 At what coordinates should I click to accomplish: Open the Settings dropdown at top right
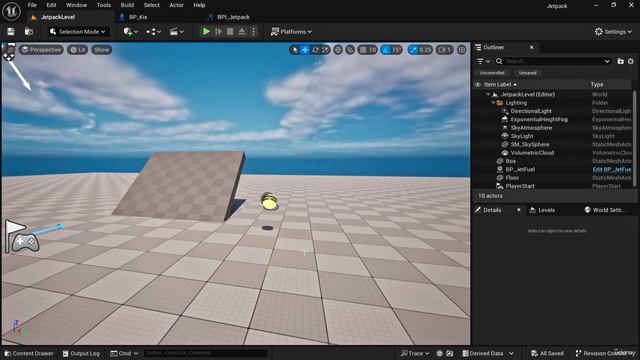(x=613, y=31)
